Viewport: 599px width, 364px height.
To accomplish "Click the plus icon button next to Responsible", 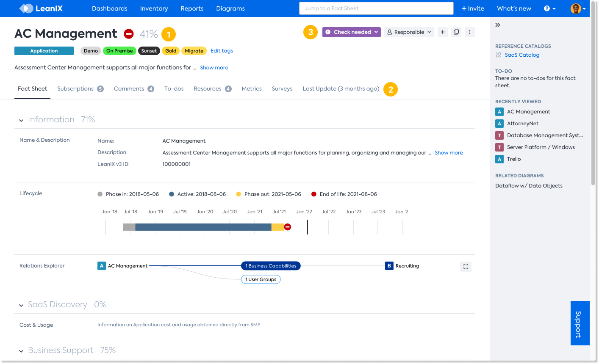I will (x=443, y=32).
